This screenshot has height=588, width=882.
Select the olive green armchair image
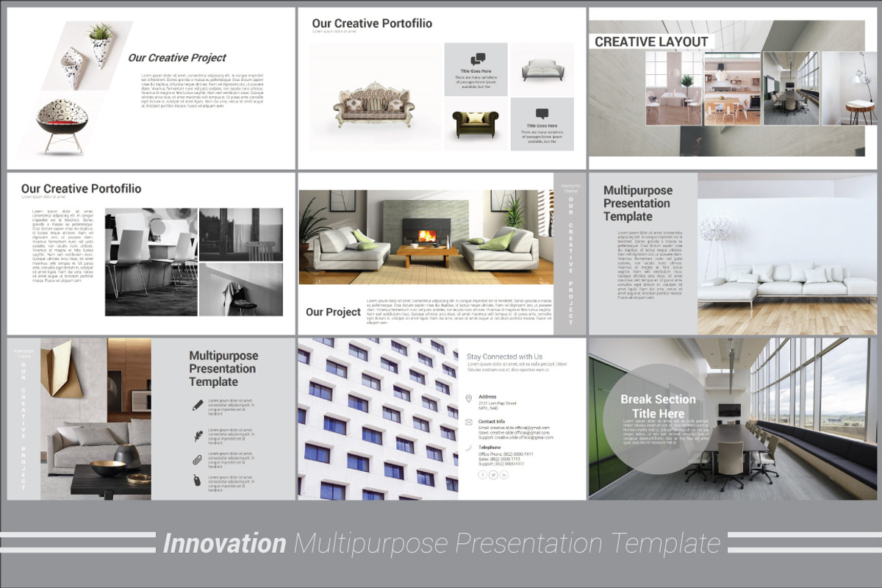476,124
